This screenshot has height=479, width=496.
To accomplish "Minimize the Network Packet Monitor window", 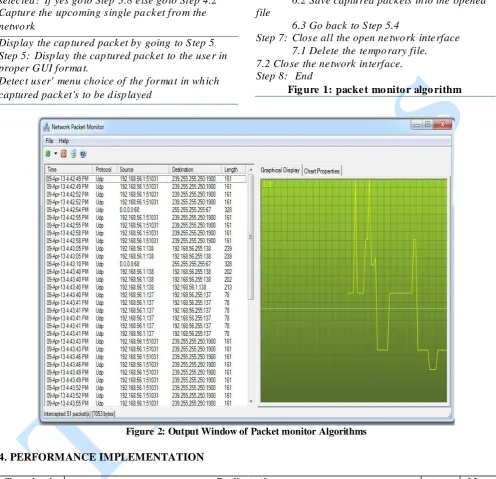I will point(416,125).
